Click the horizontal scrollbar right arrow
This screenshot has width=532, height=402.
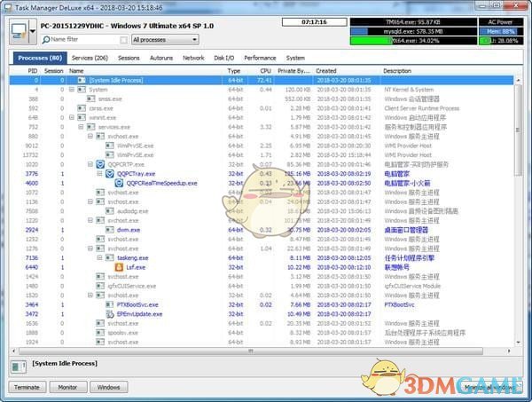(x=509, y=351)
